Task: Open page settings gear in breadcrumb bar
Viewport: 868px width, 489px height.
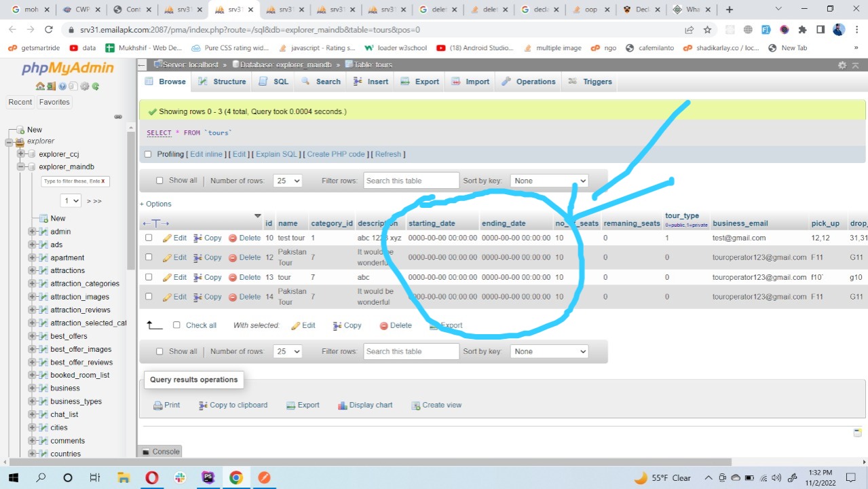Action: click(842, 65)
